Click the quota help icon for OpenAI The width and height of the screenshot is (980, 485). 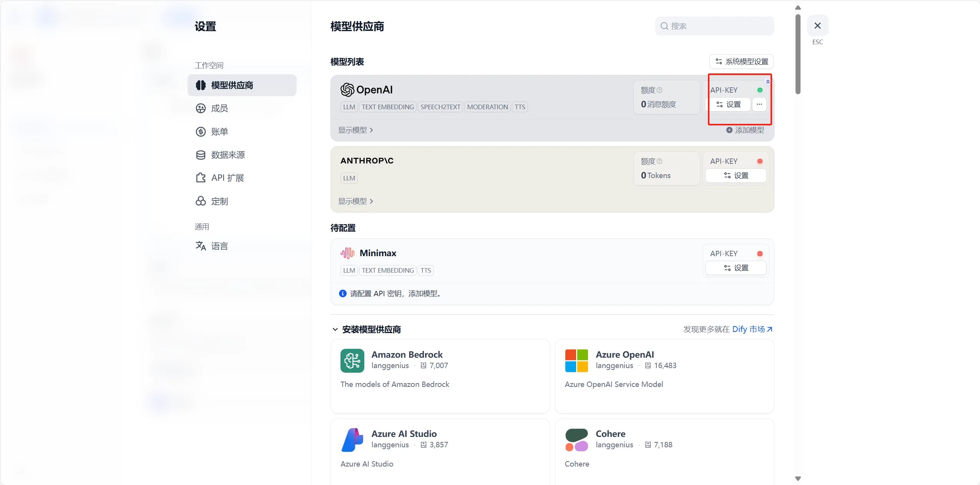click(659, 90)
